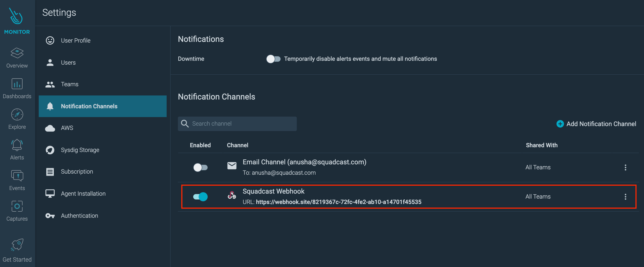Select Users settings menu
The height and width of the screenshot is (267, 644).
[x=103, y=62]
